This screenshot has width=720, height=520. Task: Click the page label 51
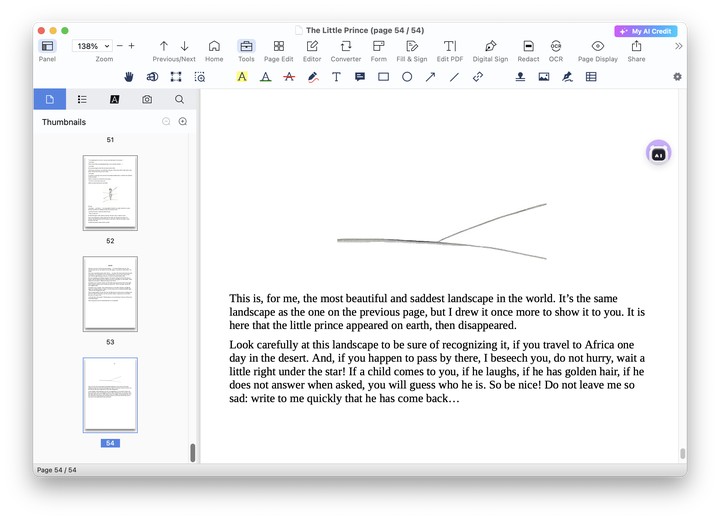pyautogui.click(x=110, y=140)
